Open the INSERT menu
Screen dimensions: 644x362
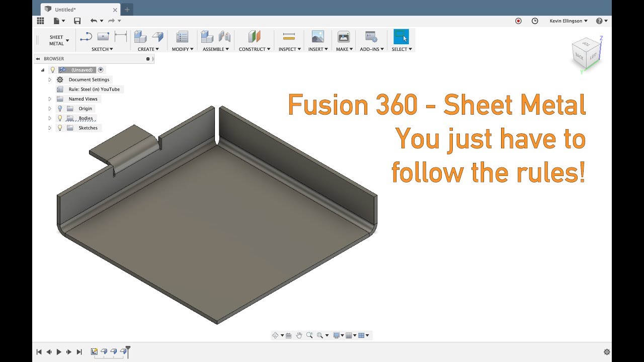coord(318,49)
